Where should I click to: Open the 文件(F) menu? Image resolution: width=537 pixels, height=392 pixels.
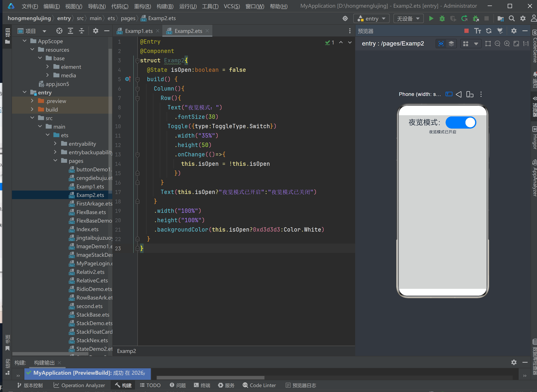tap(30, 6)
